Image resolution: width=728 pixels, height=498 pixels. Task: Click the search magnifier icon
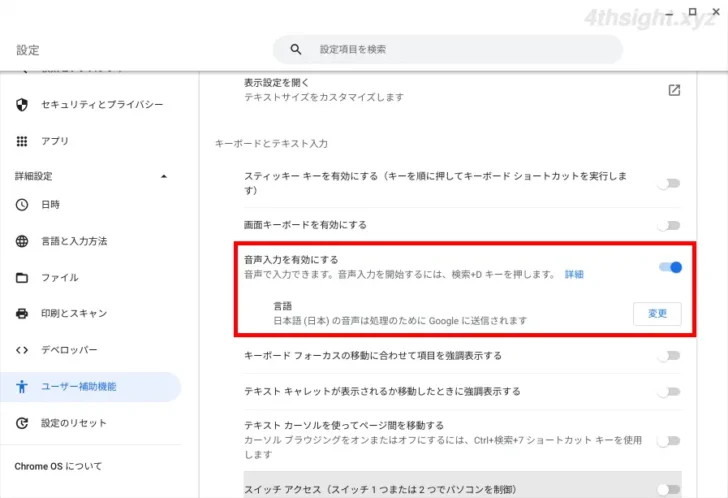tap(296, 49)
